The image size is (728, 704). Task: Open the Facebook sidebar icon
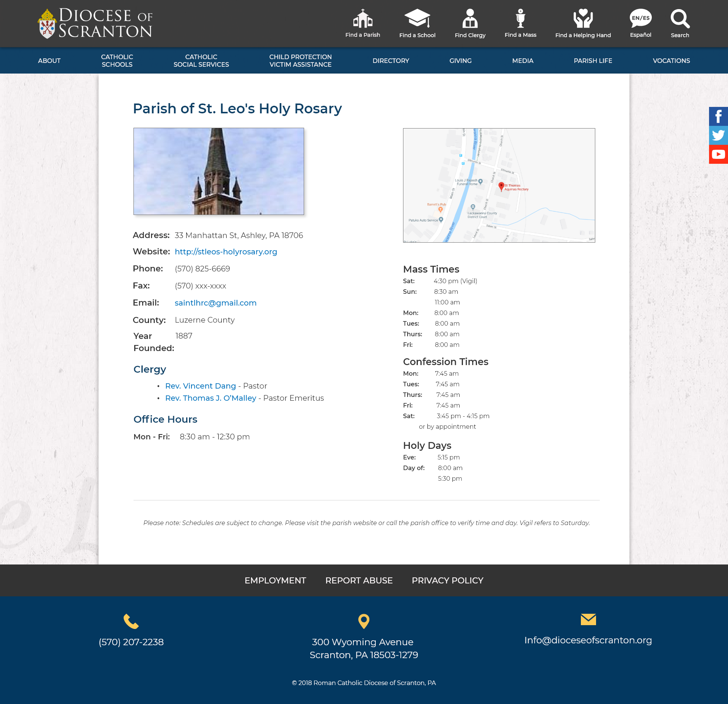click(718, 116)
